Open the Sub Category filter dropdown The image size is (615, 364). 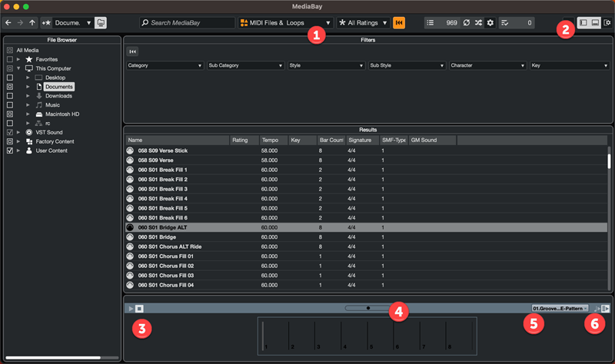click(245, 65)
